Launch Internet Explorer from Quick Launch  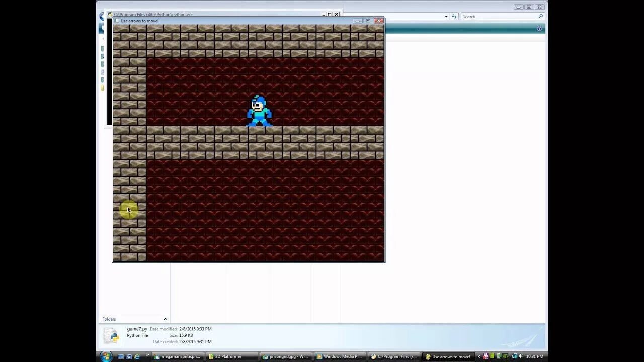click(137, 356)
